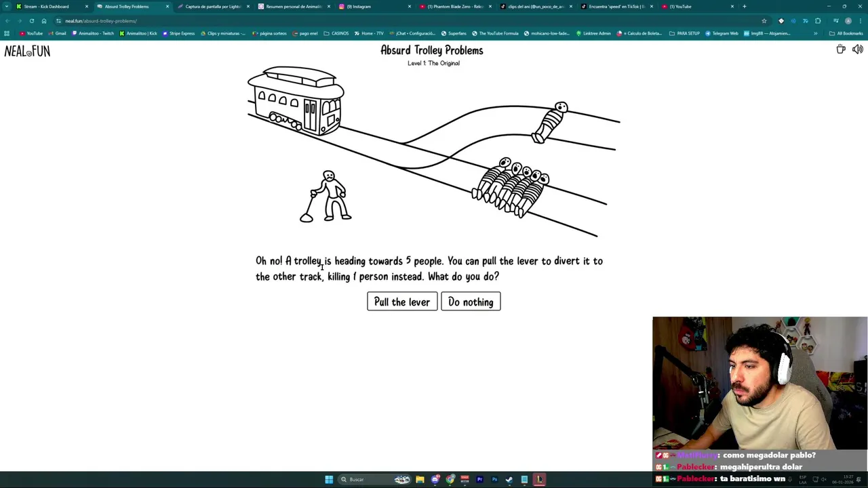Open the YouTube bookmark
The image size is (868, 488).
click(31, 33)
